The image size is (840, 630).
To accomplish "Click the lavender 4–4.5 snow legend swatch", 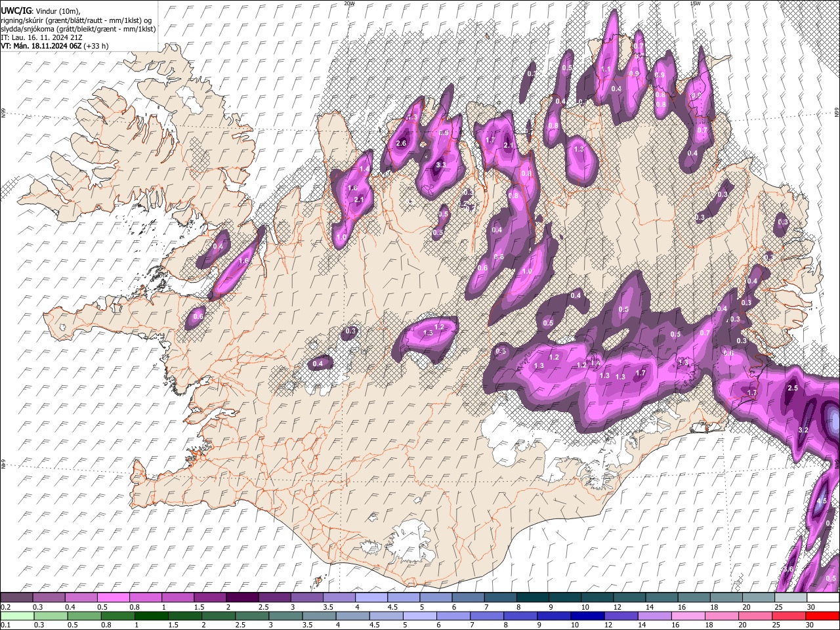I will (371, 597).
